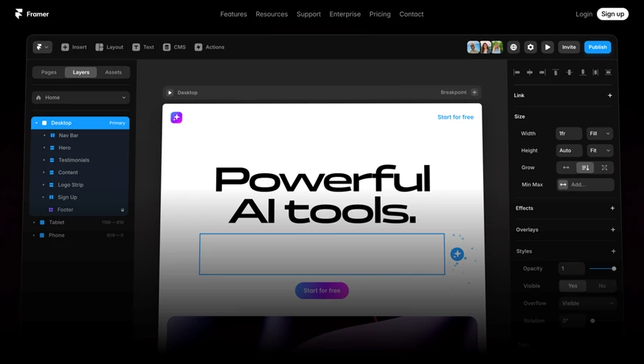644x364 pixels.
Task: Set Grow to the vertical stack option
Action: click(x=585, y=167)
